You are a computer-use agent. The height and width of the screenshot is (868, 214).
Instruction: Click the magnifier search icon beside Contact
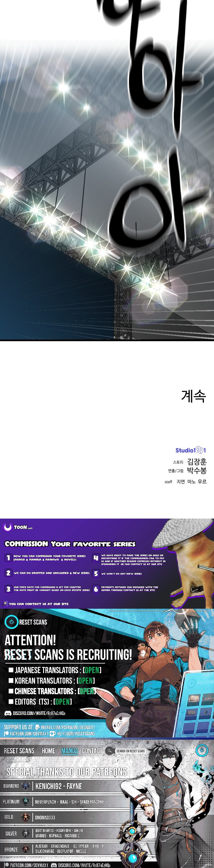pyautogui.click(x=109, y=751)
